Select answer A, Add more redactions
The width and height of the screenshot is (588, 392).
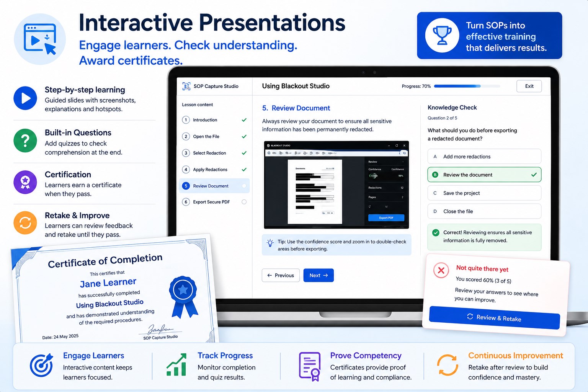tap(484, 157)
